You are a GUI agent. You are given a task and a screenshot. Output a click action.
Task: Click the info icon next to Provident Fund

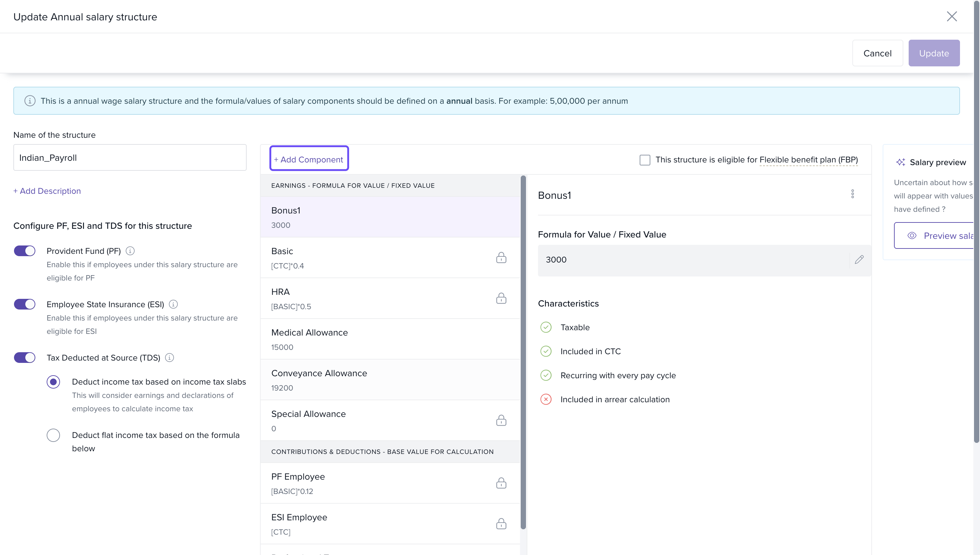click(x=130, y=251)
